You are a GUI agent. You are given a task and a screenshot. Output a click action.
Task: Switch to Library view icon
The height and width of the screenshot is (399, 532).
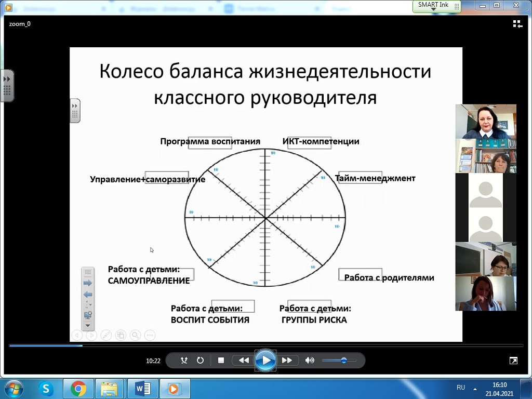tap(517, 24)
